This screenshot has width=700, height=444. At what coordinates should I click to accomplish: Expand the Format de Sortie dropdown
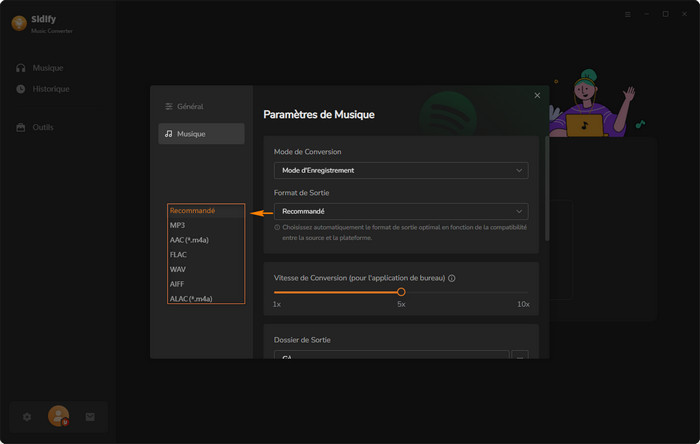400,211
